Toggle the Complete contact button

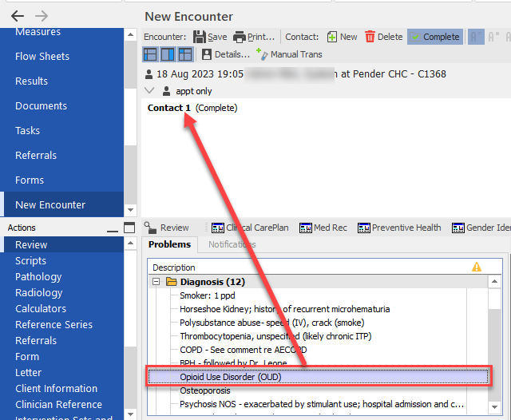(434, 37)
